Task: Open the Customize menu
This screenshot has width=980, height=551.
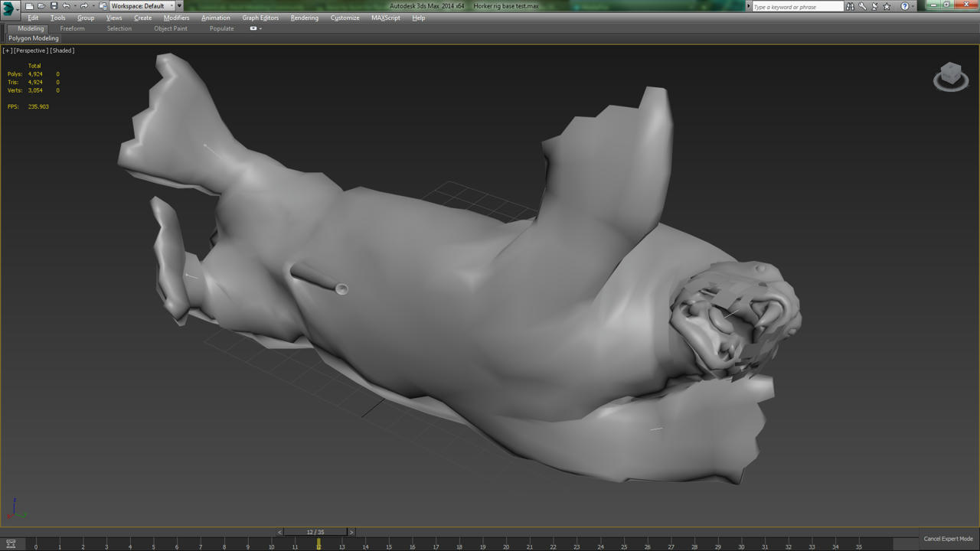Action: [x=345, y=18]
